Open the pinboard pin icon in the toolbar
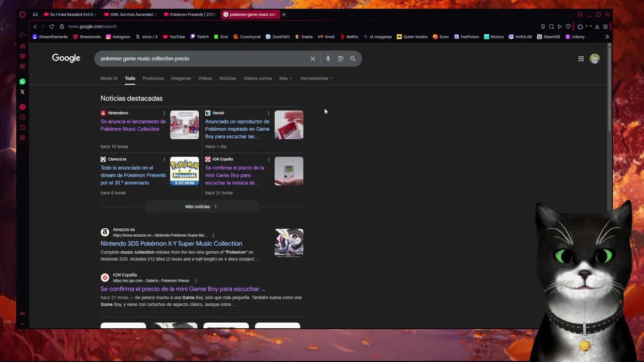 (x=543, y=27)
